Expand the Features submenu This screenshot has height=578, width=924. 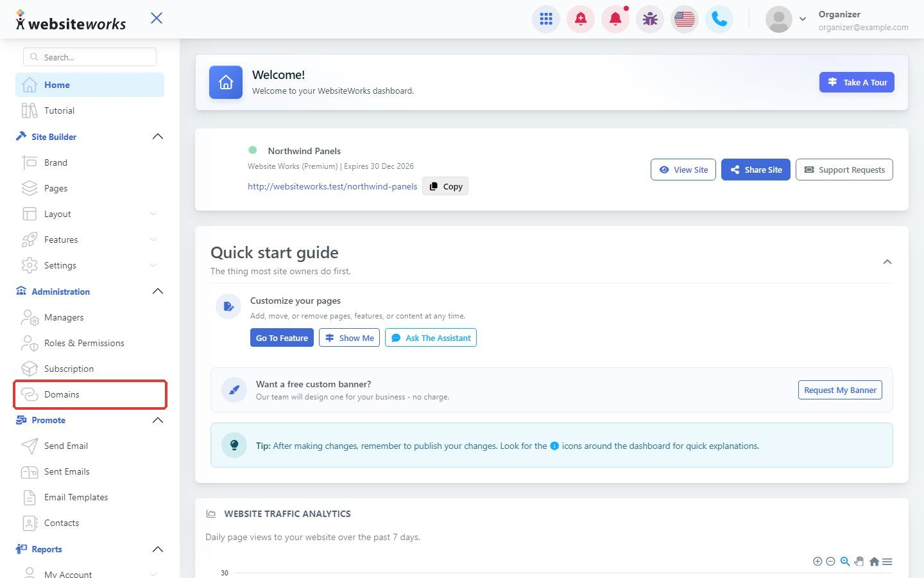click(153, 240)
